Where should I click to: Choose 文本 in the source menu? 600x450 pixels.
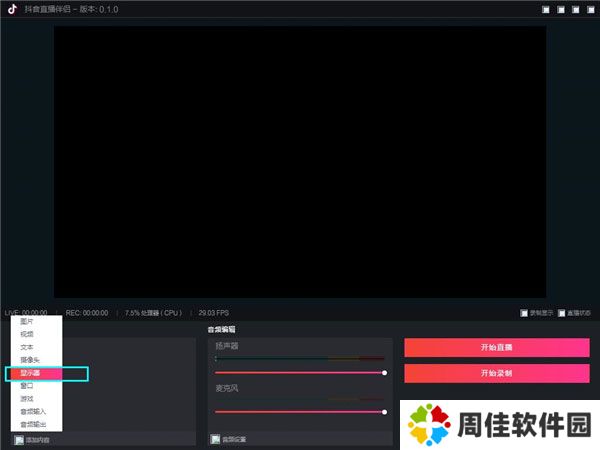27,347
